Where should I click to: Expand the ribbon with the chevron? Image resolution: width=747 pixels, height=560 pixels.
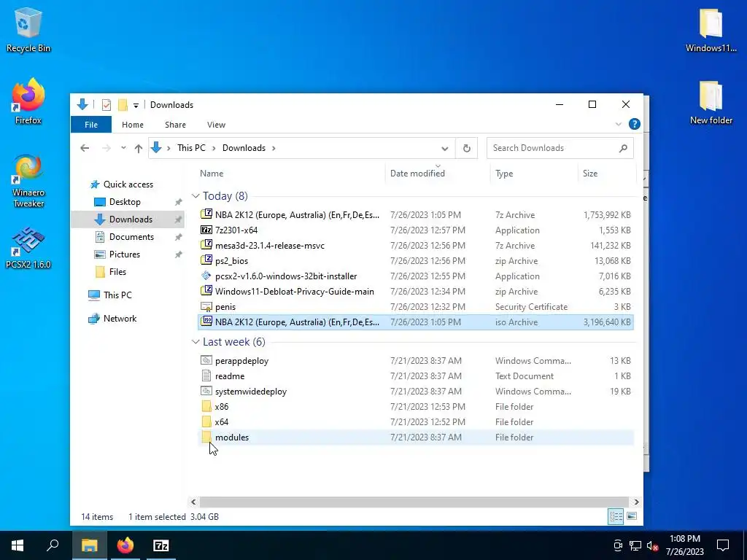click(619, 124)
